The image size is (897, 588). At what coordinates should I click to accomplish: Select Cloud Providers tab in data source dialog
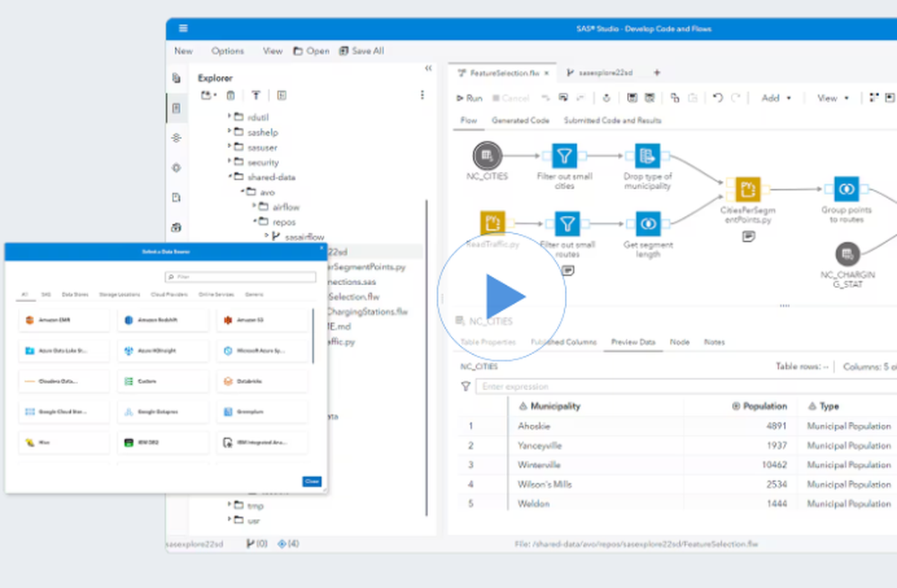tap(170, 294)
